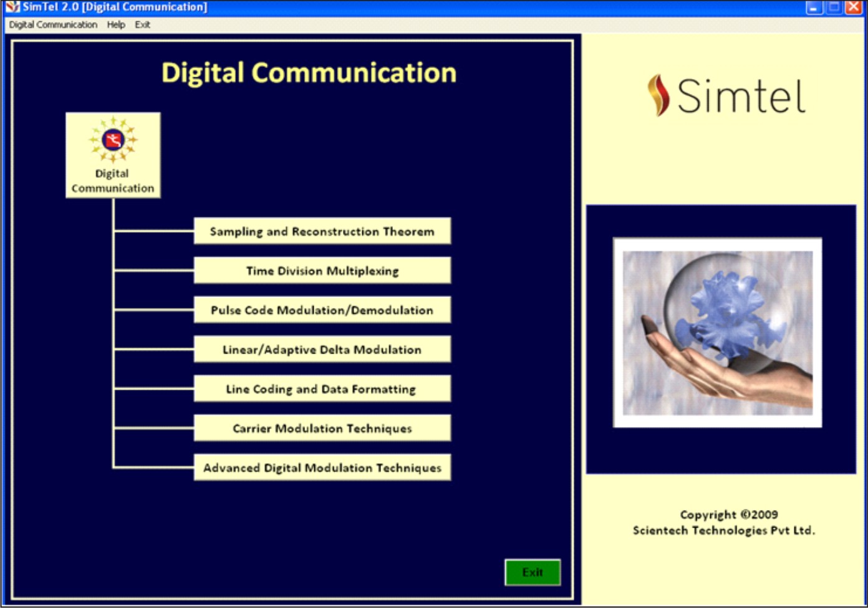868x608 pixels.
Task: Maximize the SimTel window
Action: 834,7
